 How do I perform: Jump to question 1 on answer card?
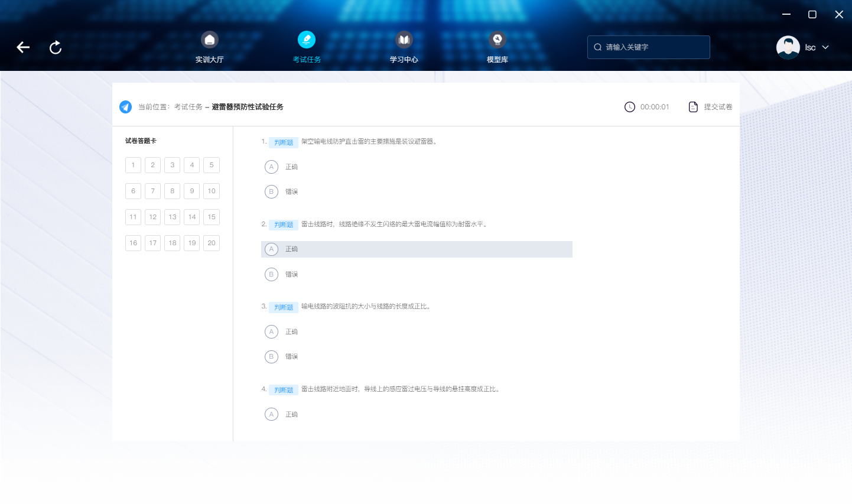tap(133, 165)
